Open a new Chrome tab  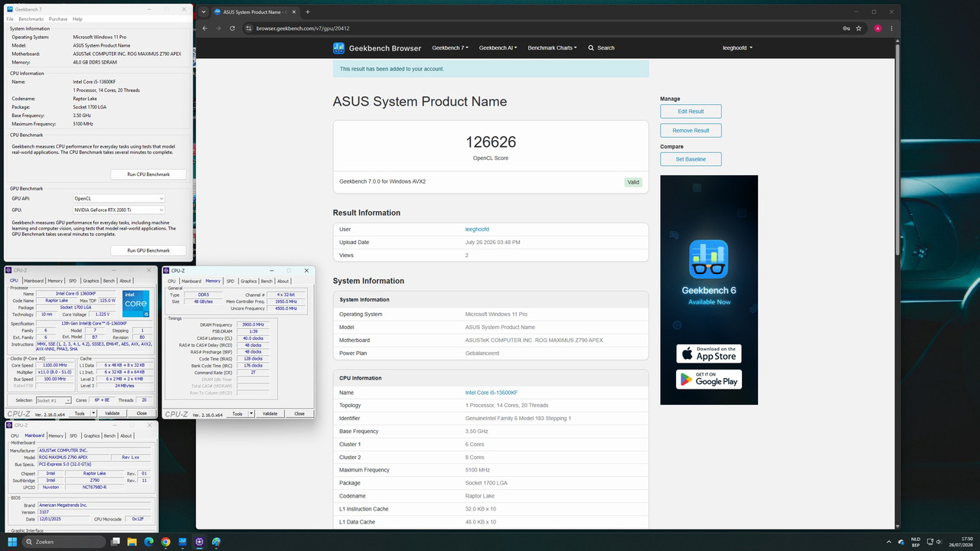308,12
